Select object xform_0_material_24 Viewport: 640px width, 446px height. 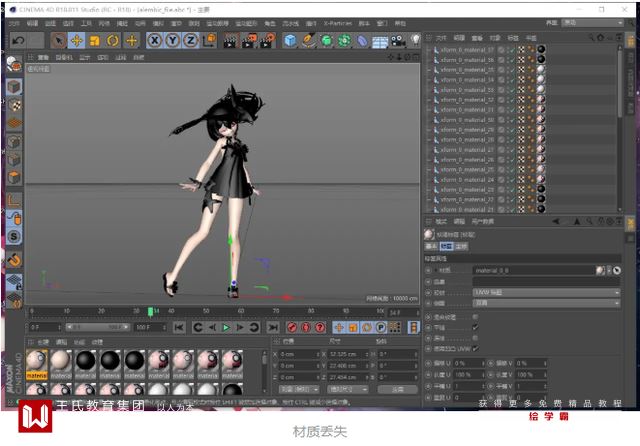tap(467, 180)
